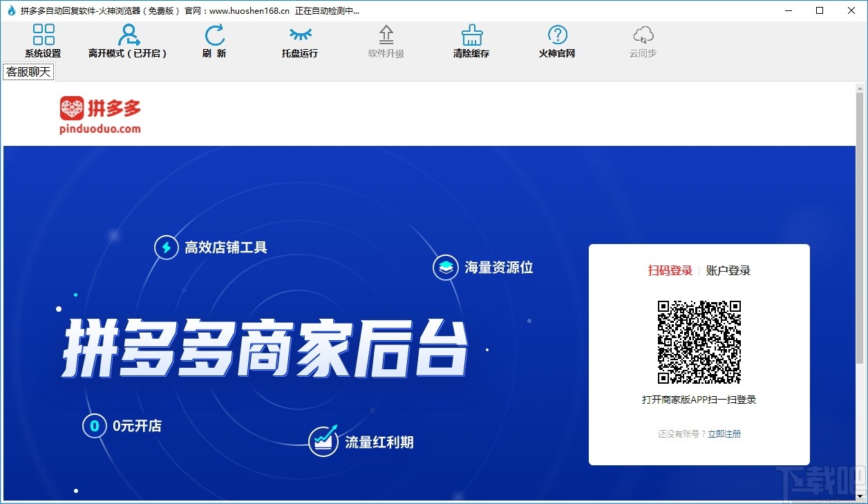
Task: Switch to 账户登录 account login mode
Action: tap(727, 270)
